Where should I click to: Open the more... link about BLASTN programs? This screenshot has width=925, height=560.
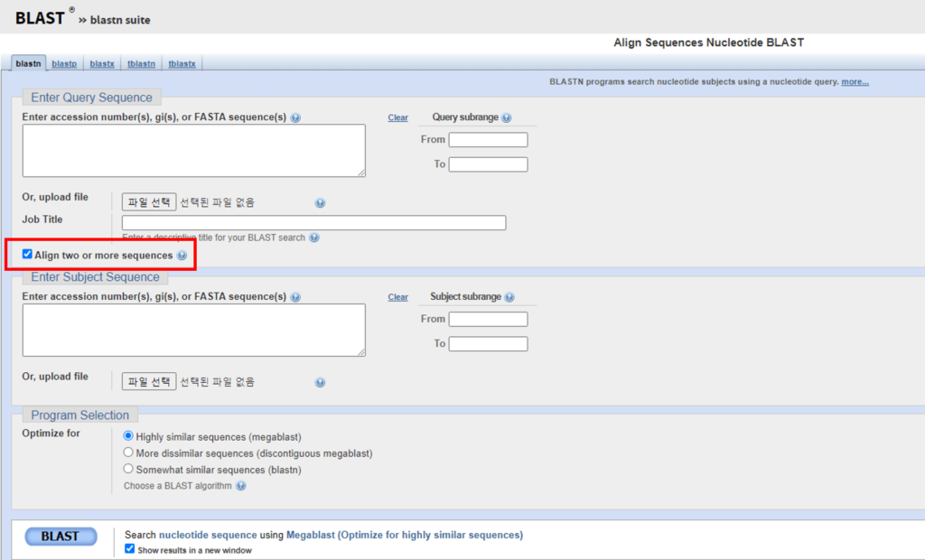(855, 81)
